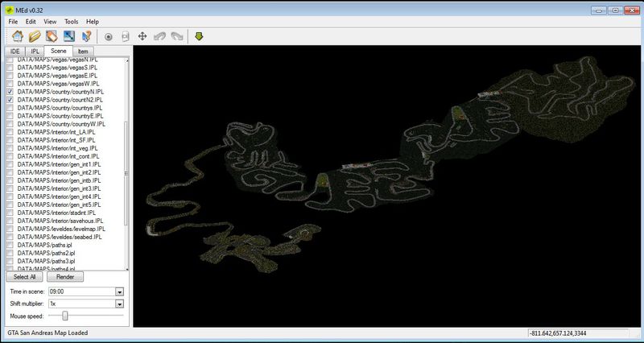Open the Tools menu

71,22
